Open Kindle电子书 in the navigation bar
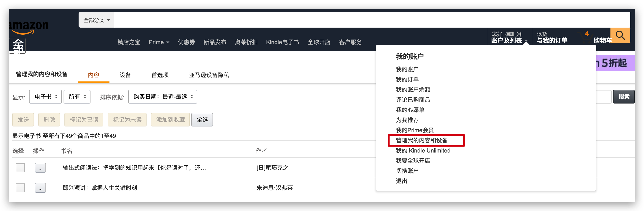This screenshot has height=211, width=644. pyautogui.click(x=282, y=42)
